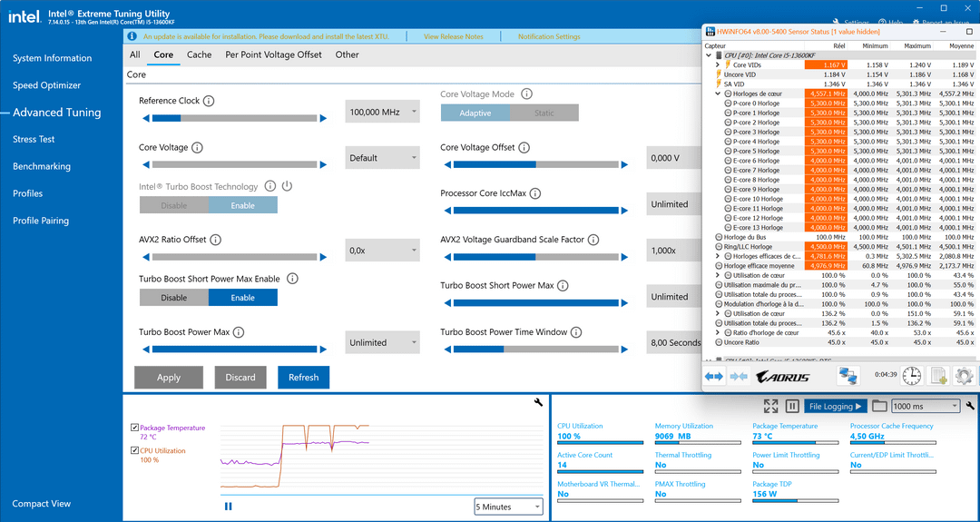Open HWiNFO settings gear icon
This screenshot has height=522, width=980.
coord(964,376)
